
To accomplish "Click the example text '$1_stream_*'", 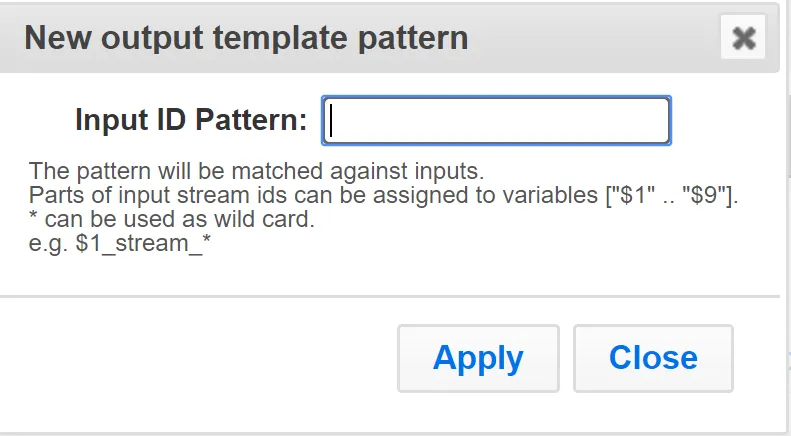I will pos(143,243).
